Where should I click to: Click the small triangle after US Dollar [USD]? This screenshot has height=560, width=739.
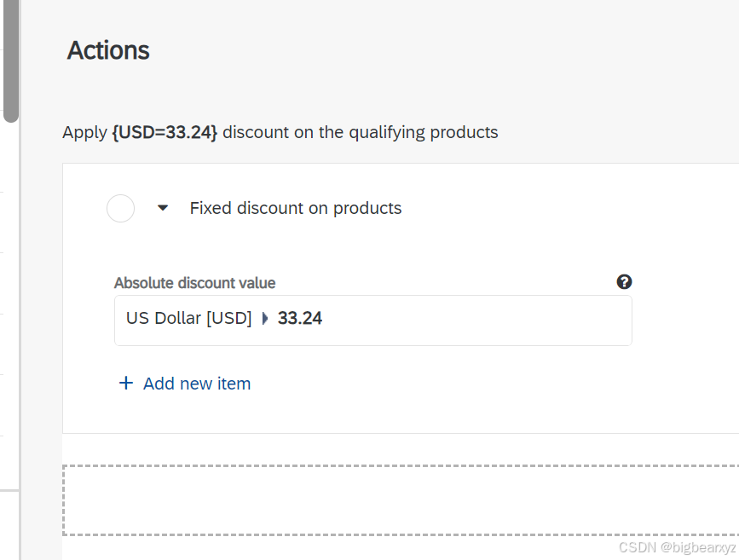[x=264, y=319]
